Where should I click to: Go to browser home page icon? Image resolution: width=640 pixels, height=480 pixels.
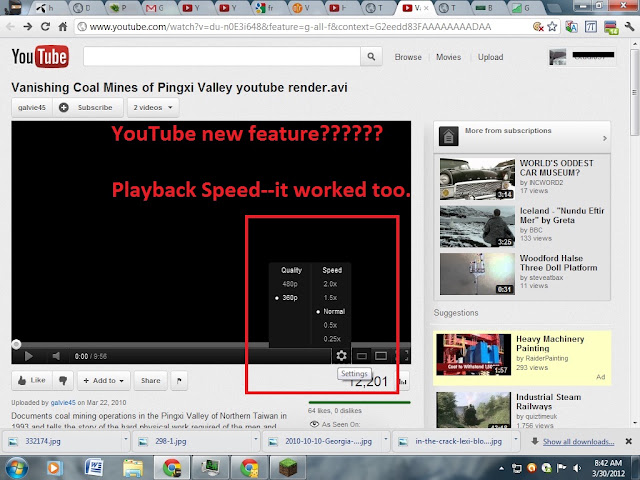[62, 27]
